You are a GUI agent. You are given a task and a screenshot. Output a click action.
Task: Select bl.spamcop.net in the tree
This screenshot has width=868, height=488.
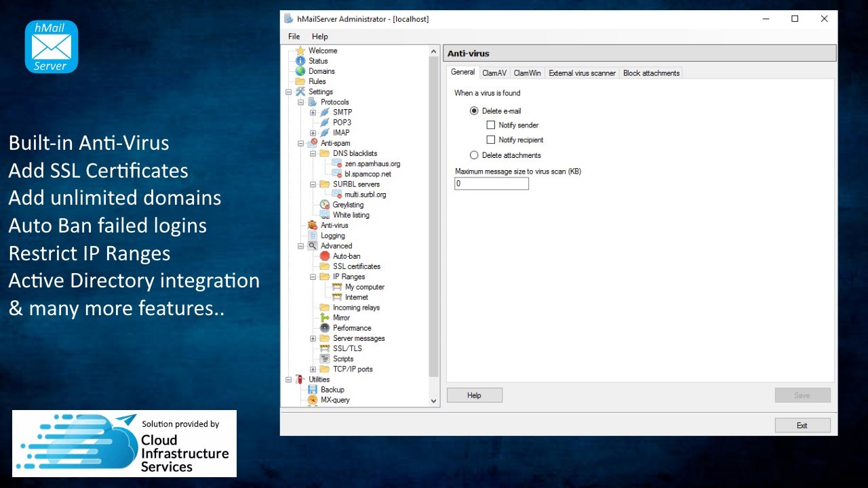pyautogui.click(x=368, y=174)
